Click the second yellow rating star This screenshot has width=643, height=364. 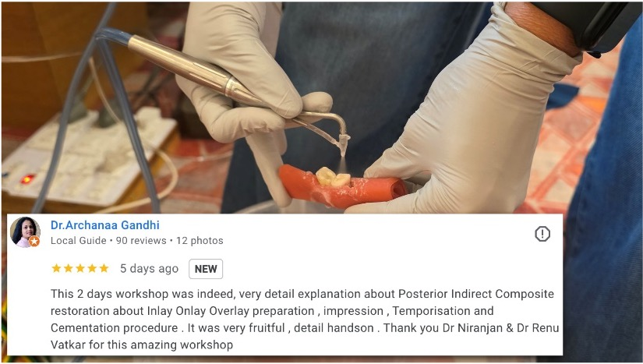(68, 268)
